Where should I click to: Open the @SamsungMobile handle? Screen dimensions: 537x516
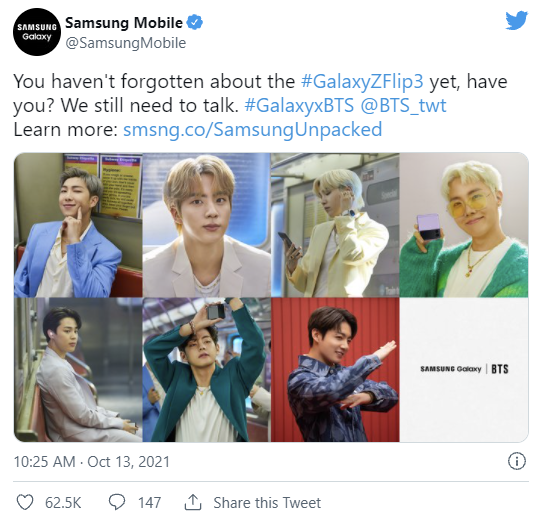click(x=126, y=43)
